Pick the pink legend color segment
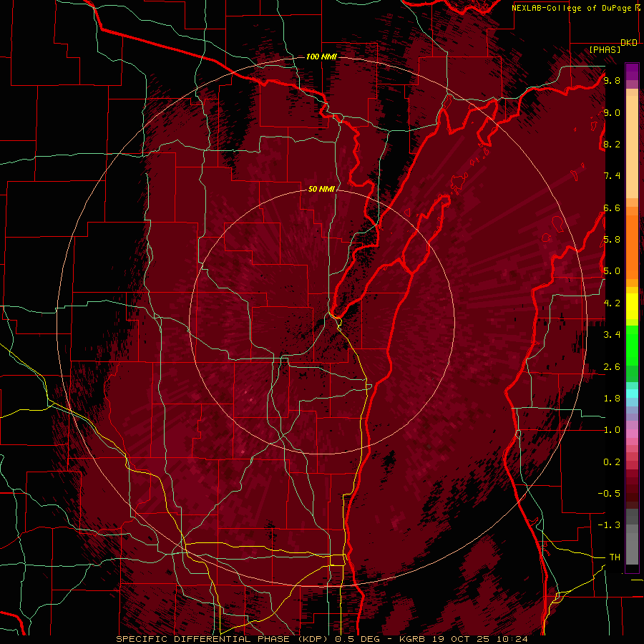Screen dimensions: 644x644 click(x=632, y=434)
